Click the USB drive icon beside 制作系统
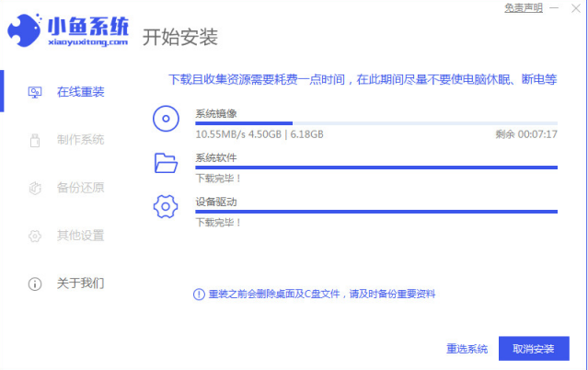Image resolution: width=588 pixels, height=370 pixels. pos(35,140)
